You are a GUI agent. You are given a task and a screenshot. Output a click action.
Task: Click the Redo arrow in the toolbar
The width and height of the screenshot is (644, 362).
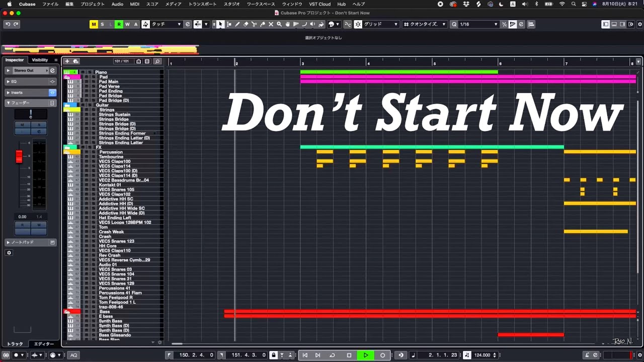click(16, 24)
